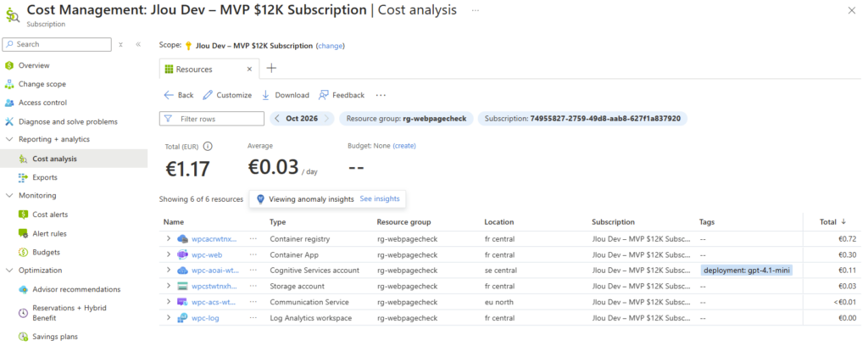Select the Cost analysis sidebar icon

point(23,159)
